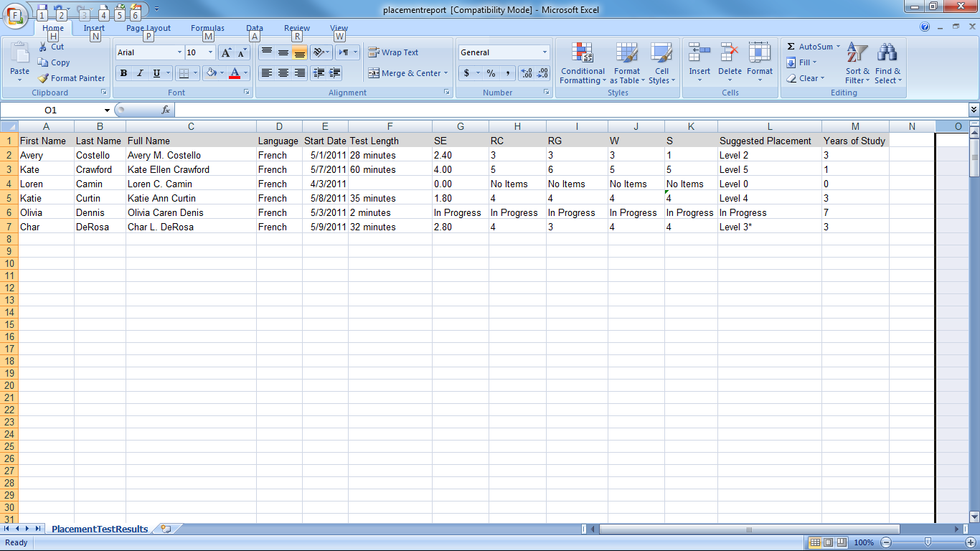Viewport: 980px width, 551px height.
Task: Click the Decrease Indent icon
Action: [319, 73]
